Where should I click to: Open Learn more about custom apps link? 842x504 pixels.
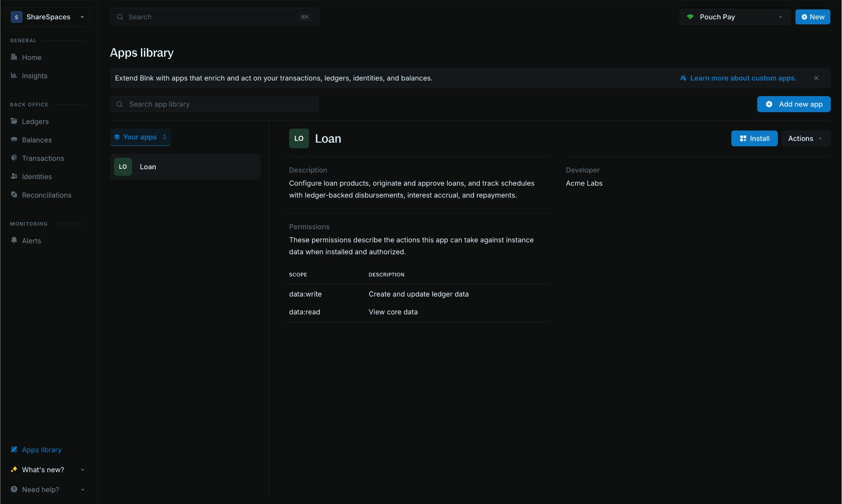point(743,78)
